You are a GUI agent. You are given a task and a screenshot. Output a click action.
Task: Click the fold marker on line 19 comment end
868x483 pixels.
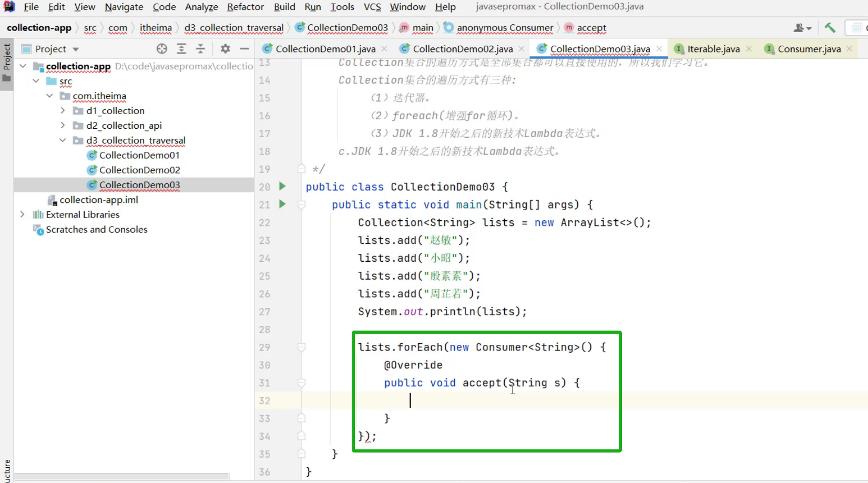point(301,169)
